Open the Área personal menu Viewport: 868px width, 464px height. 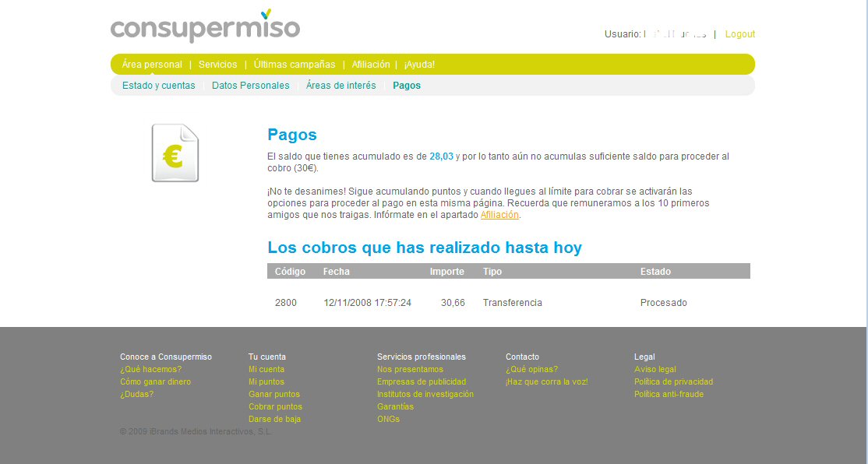click(x=152, y=64)
